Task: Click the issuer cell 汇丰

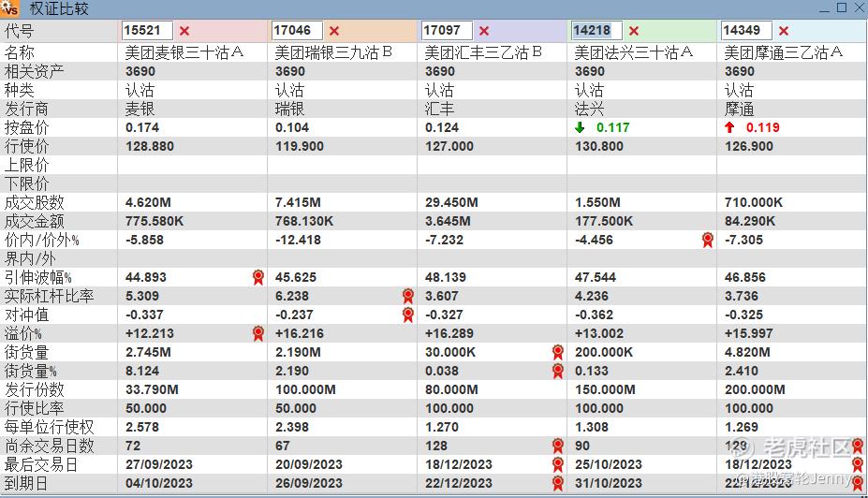Action: (x=439, y=109)
